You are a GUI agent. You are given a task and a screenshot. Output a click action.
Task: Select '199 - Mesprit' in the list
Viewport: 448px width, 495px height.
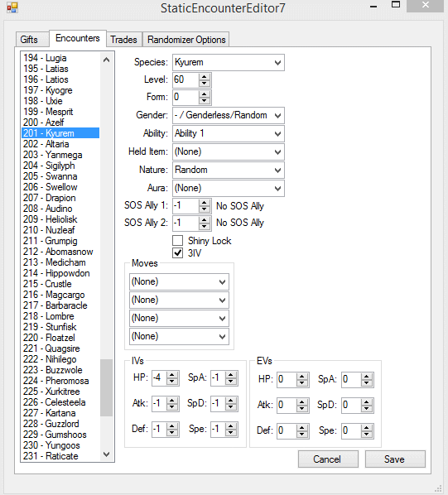(x=60, y=112)
